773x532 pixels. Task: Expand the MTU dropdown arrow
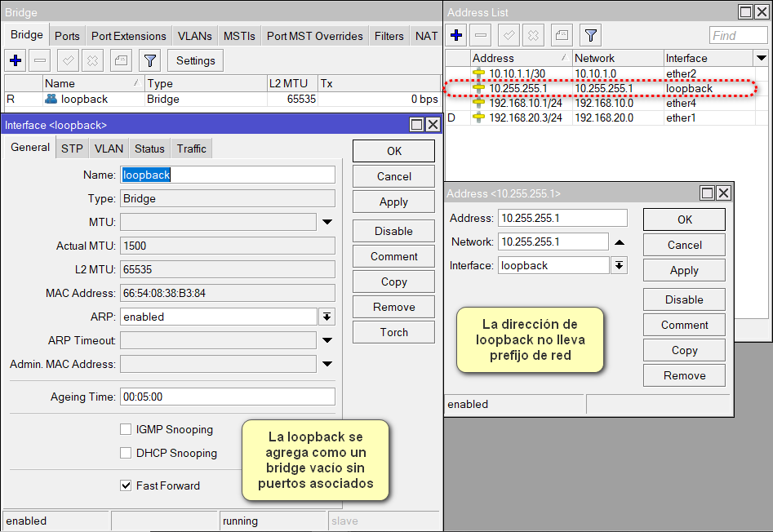(327, 221)
